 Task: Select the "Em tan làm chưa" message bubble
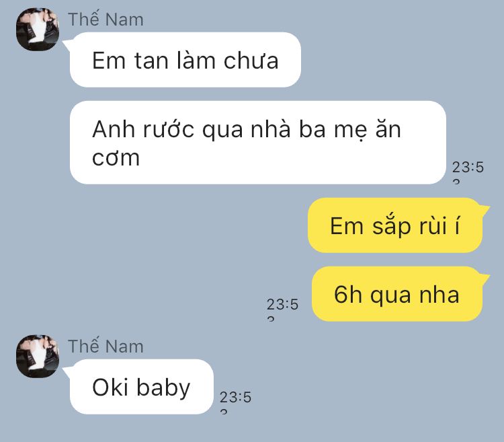(x=185, y=60)
